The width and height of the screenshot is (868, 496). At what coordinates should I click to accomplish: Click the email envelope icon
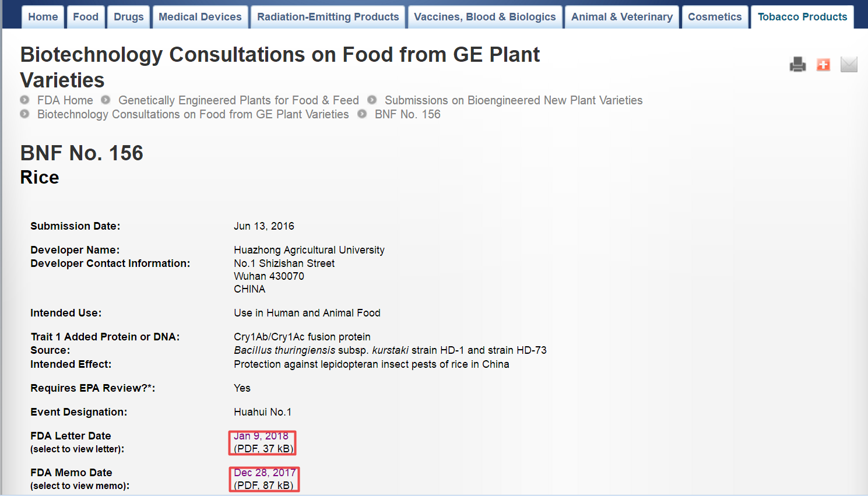pyautogui.click(x=849, y=64)
